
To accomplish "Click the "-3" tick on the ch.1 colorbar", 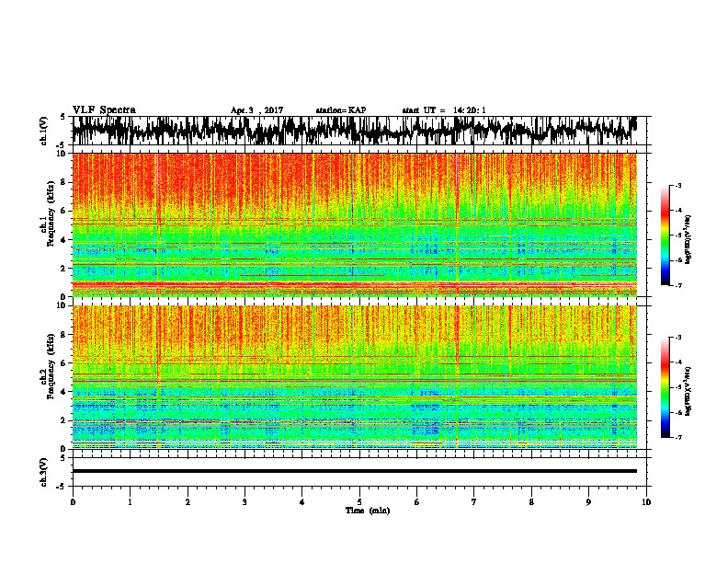I will (x=677, y=186).
